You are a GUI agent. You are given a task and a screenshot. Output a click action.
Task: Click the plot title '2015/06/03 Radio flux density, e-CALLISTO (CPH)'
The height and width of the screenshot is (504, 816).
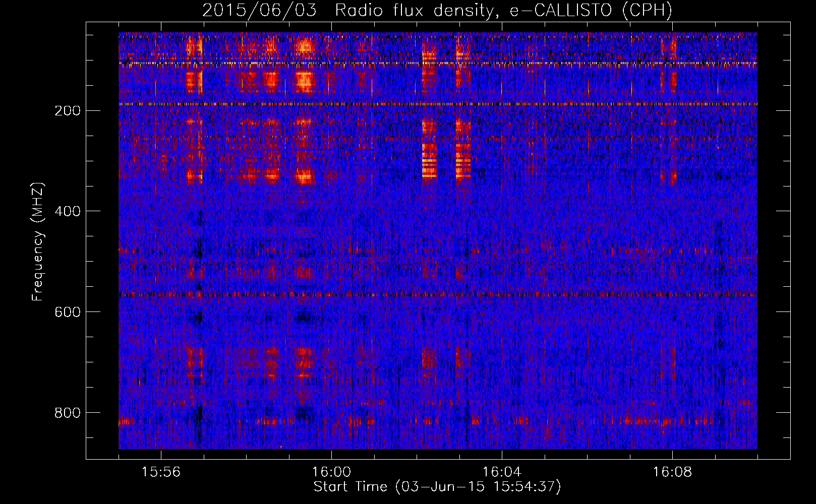pos(437,11)
